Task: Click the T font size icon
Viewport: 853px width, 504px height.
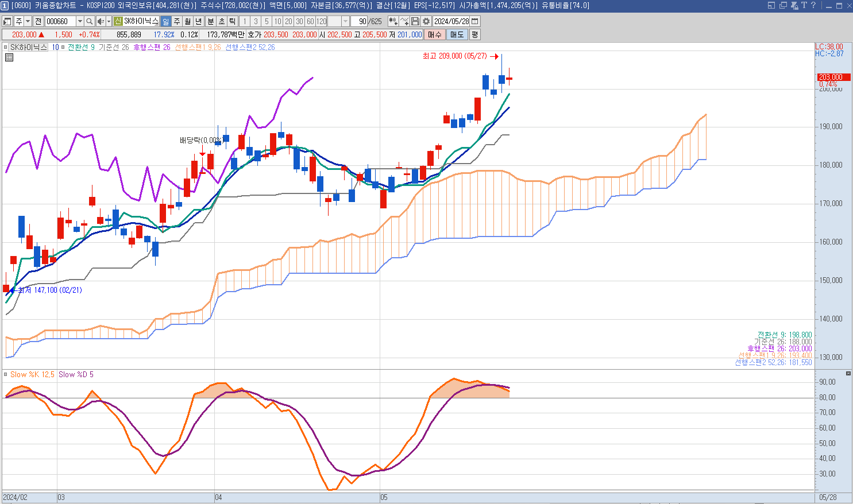Action: click(x=804, y=5)
